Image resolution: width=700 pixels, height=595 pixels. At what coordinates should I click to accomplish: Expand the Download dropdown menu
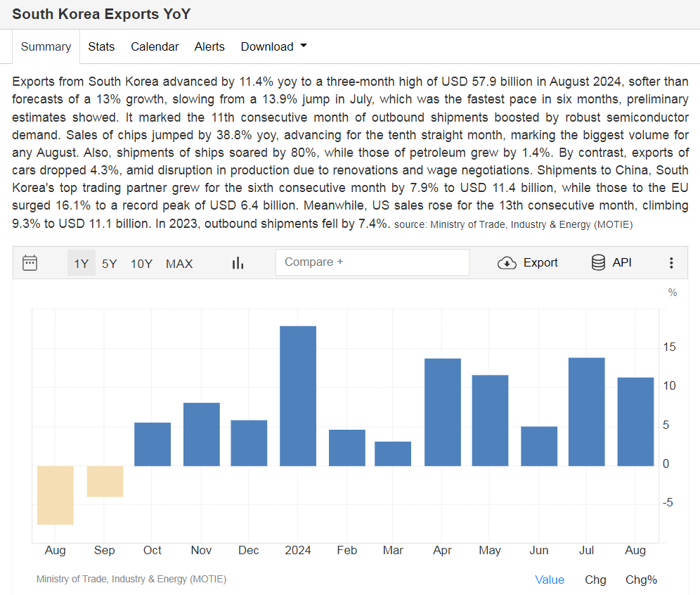coord(273,46)
